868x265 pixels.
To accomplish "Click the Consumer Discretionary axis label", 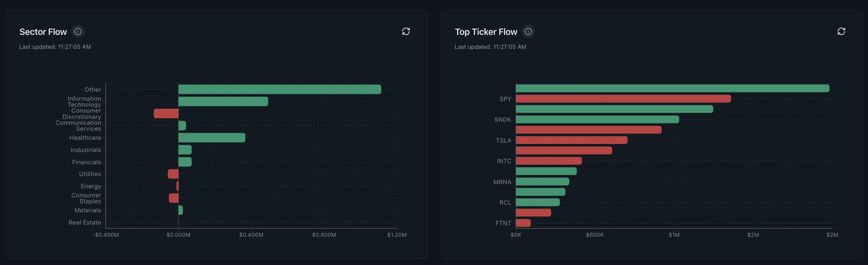I will pos(82,114).
